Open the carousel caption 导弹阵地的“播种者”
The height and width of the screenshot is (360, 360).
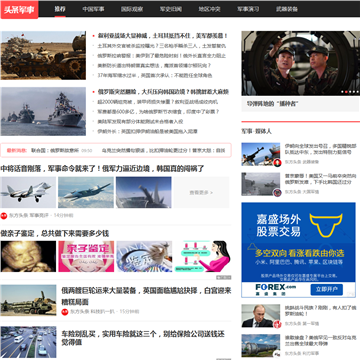272,104
